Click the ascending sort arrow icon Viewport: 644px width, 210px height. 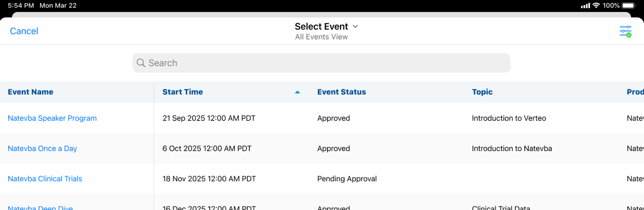pyautogui.click(x=297, y=92)
